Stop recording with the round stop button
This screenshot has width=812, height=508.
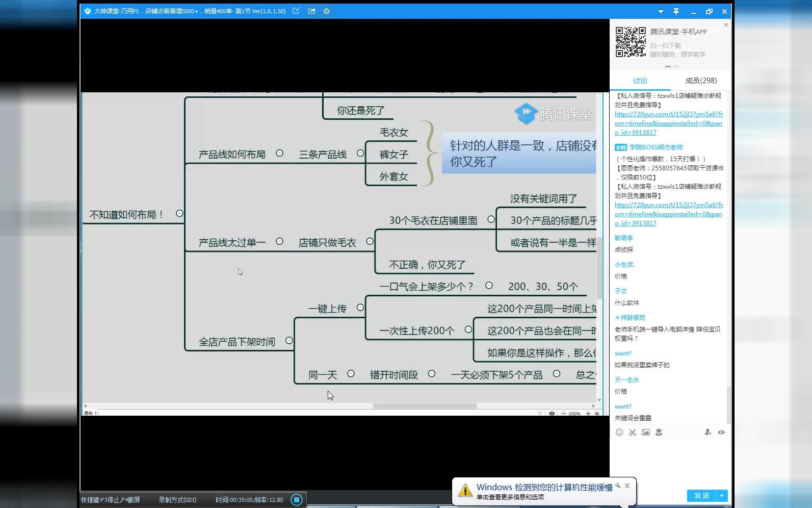297,499
